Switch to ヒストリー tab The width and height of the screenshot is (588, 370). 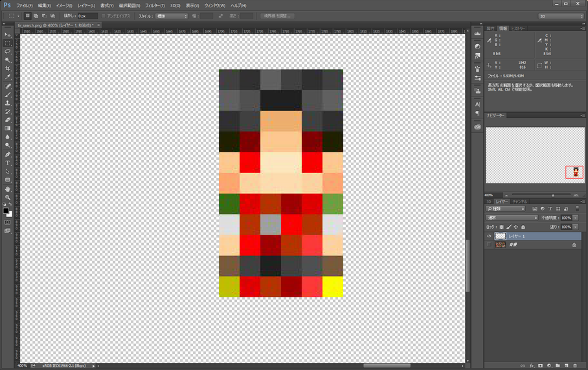tap(518, 29)
